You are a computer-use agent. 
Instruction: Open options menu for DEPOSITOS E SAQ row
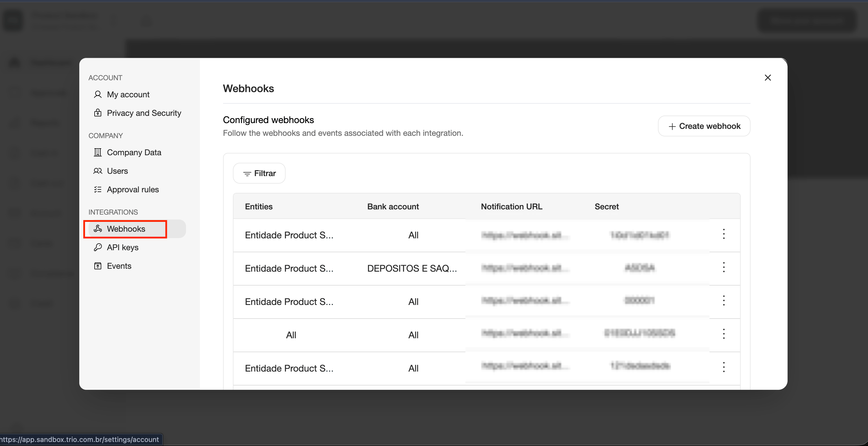click(x=723, y=268)
